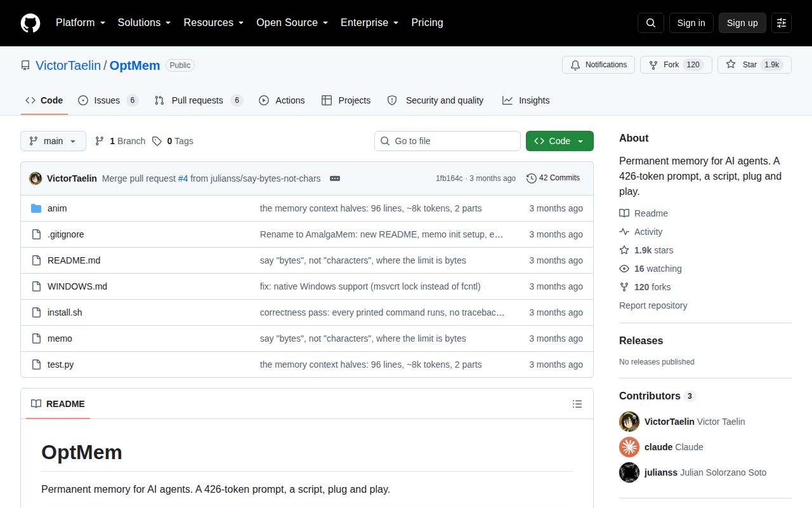Viewport: 812px width, 508px height.
Task: Click the Go to file search field
Action: 447,141
